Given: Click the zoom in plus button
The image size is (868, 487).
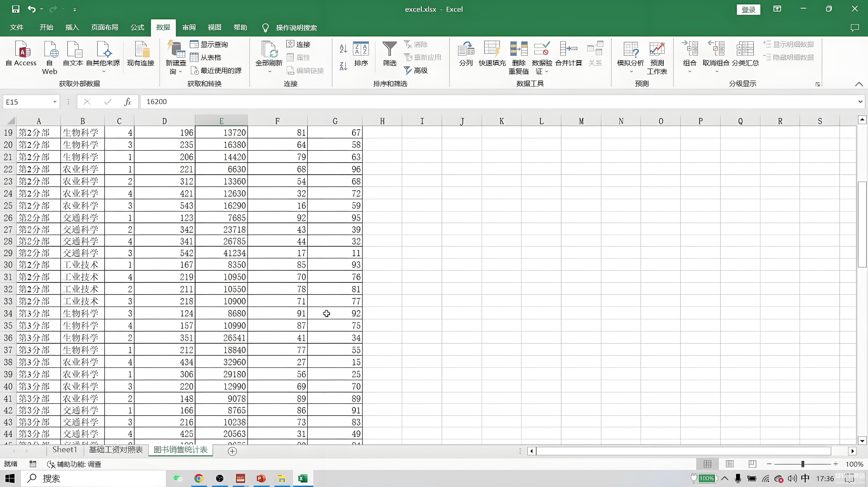Looking at the screenshot, I should click(836, 464).
